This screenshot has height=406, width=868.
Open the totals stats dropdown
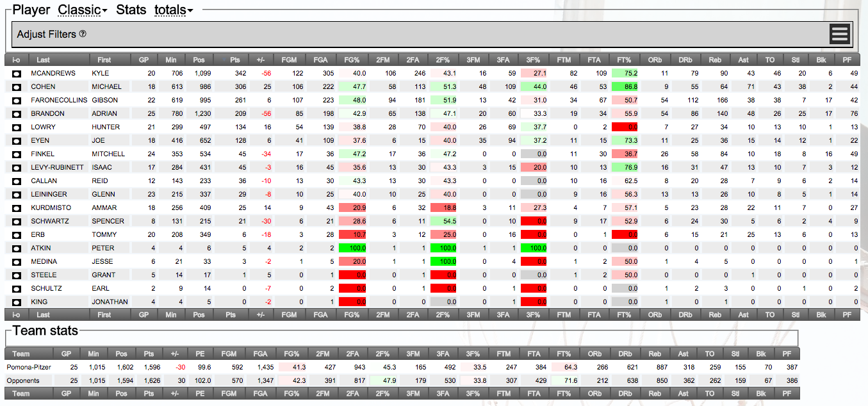coord(174,10)
